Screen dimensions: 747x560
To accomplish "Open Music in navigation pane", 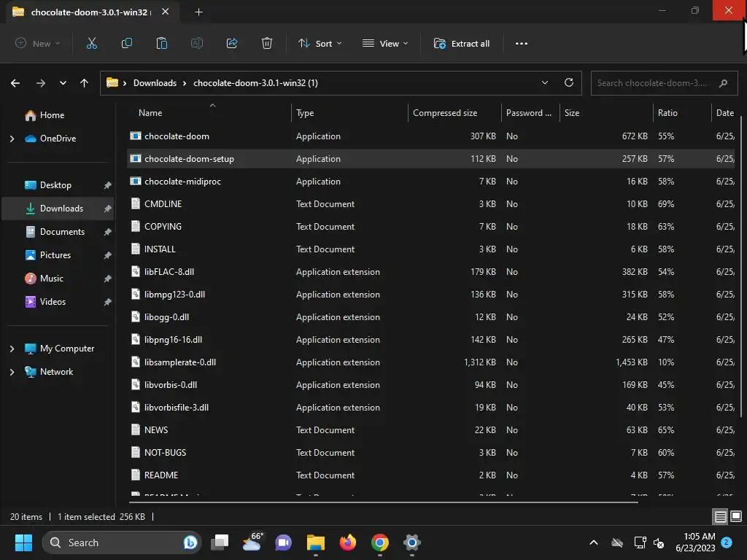I will [58, 279].
